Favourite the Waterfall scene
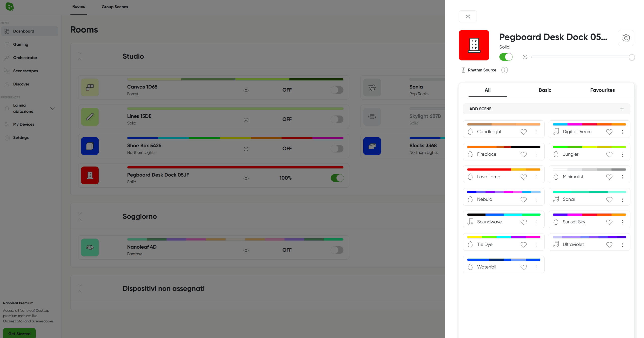Viewport: 644px width, 338px height. point(524,267)
